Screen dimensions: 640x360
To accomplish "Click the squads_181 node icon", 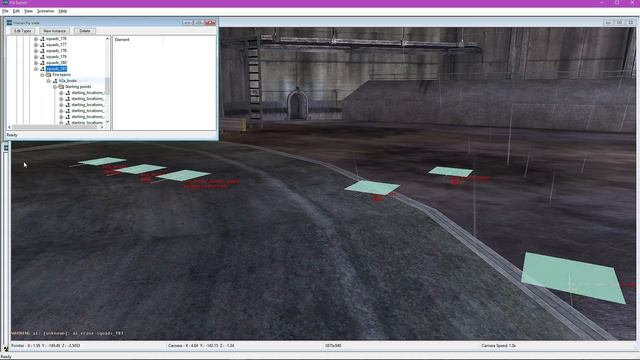I will coord(42,69).
